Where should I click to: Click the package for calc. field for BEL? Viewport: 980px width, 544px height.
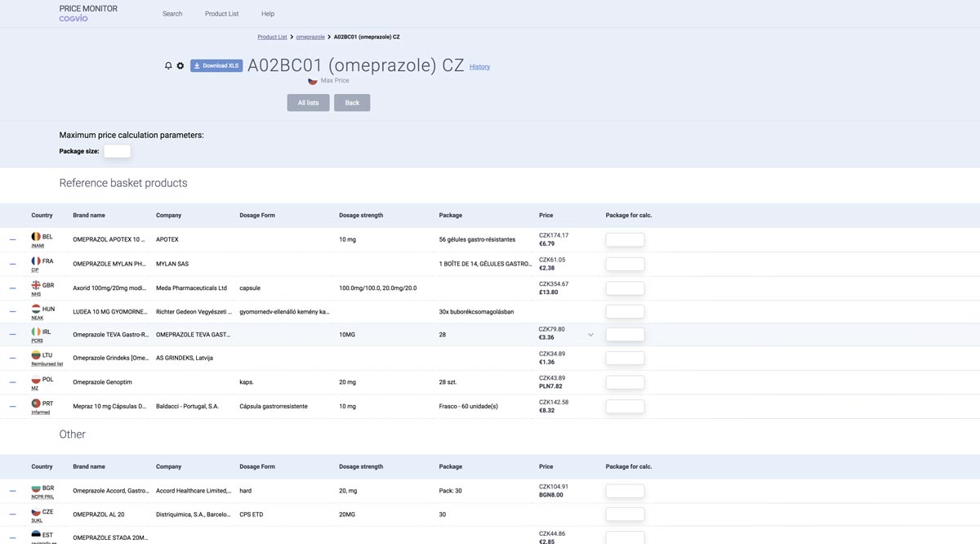[x=625, y=240]
